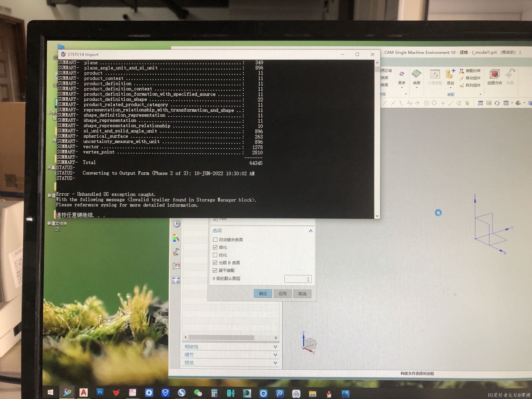Uncheck 光顺 B 曲面 option
Image resolution: width=532 pixels, height=399 pixels.
pyautogui.click(x=215, y=263)
